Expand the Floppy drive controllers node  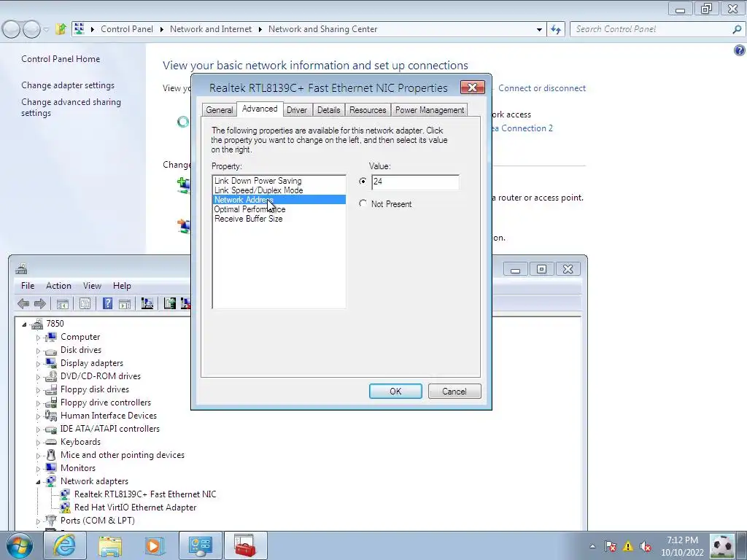39,402
